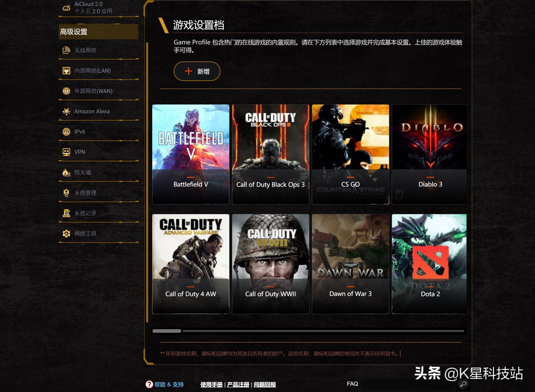535x392 pixels.
Task: Click the Amazon Alexa icon
Action: point(66,111)
